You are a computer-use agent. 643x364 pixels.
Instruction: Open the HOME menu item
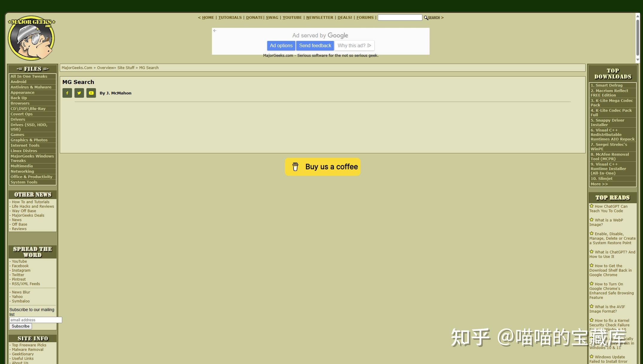click(208, 17)
